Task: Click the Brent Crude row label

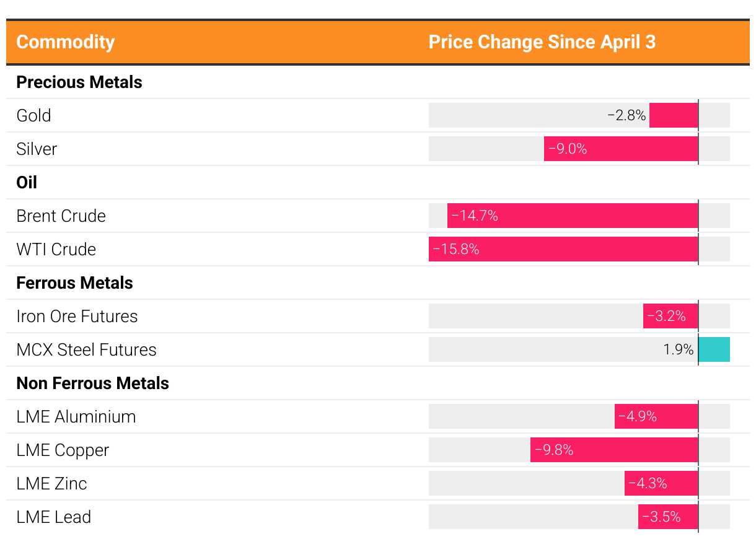Action: [x=61, y=216]
